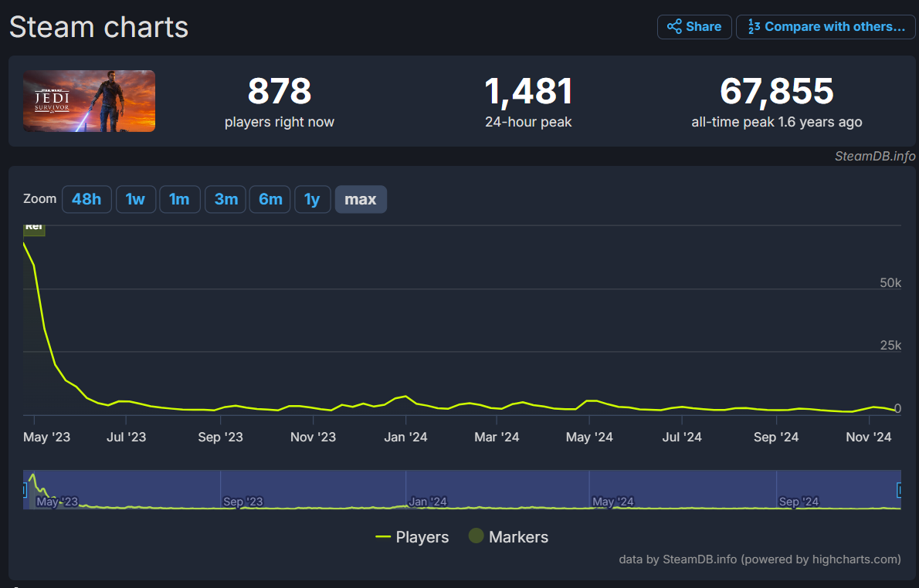
Task: Toggle the Players series in legend
Action: point(412,537)
